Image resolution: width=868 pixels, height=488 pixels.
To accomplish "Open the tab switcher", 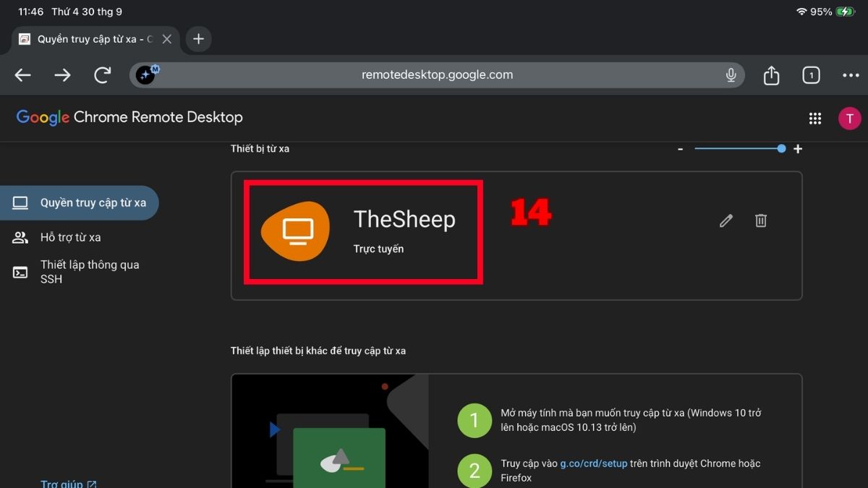I will pos(812,75).
